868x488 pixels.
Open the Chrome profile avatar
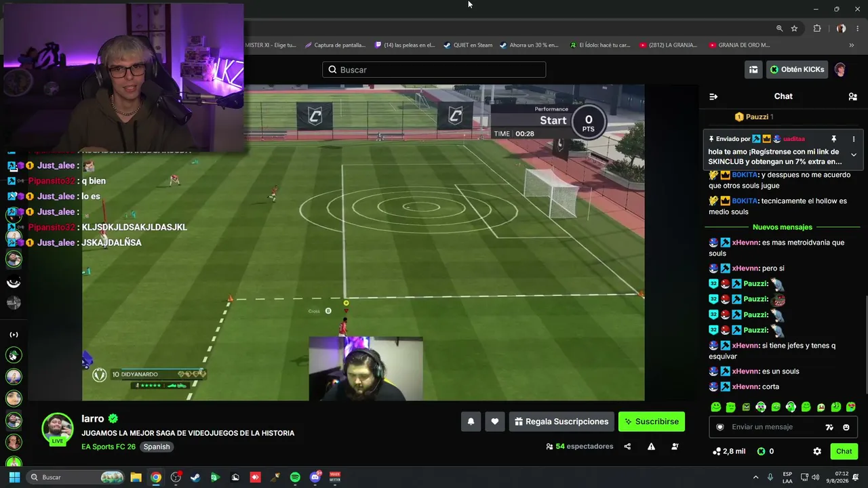pyautogui.click(x=841, y=28)
